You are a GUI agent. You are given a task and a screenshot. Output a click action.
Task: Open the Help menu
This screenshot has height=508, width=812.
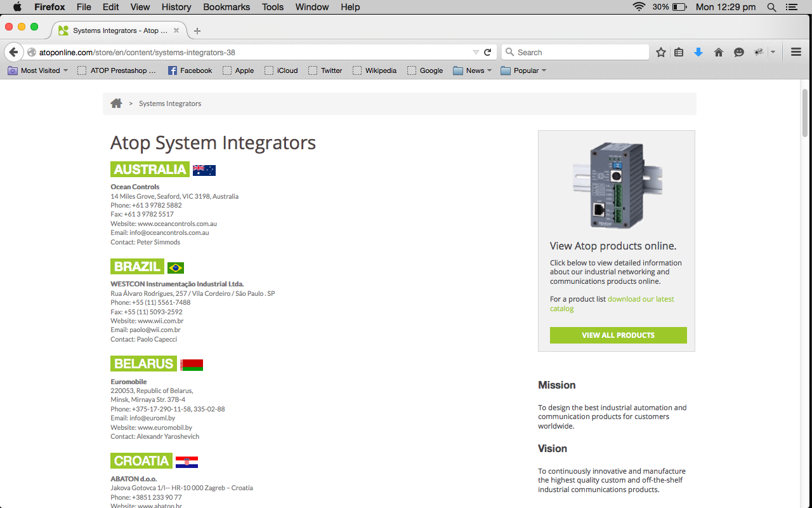coord(350,7)
